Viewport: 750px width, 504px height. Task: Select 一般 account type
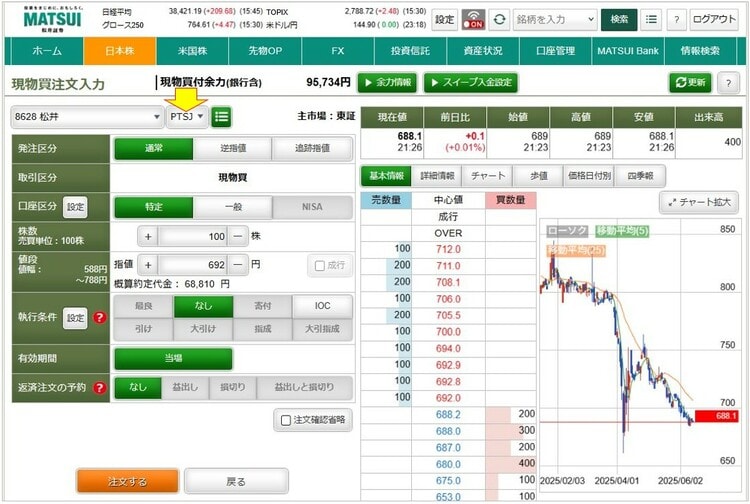pyautogui.click(x=233, y=207)
